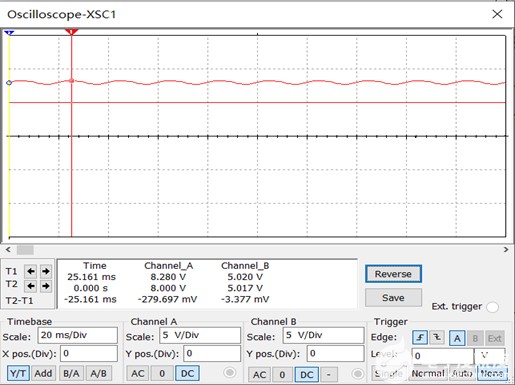This screenshot has height=385, width=515.
Task: Move T1 cursor left arrow
Action: click(31, 271)
